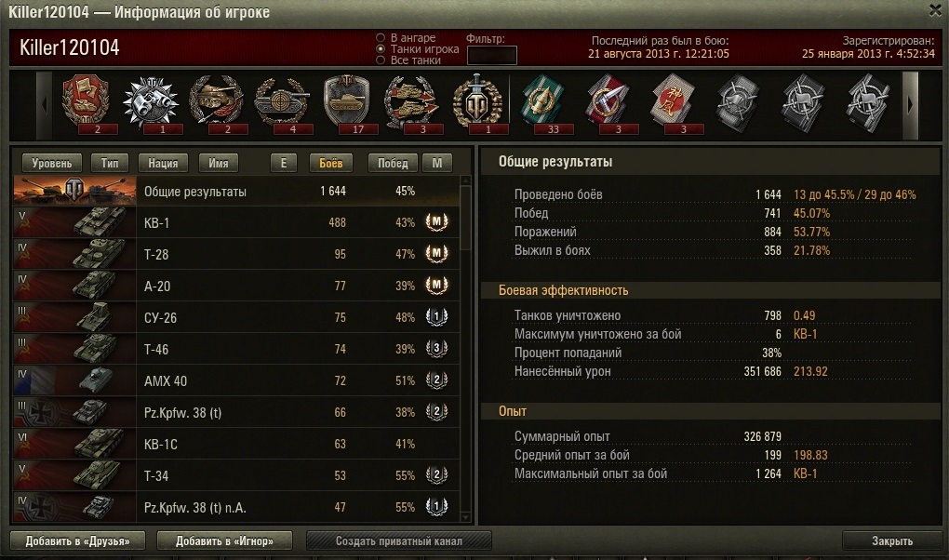Sort tank list by 'Боёв' column
Image resolution: width=949 pixels, height=560 pixels.
pyautogui.click(x=330, y=163)
